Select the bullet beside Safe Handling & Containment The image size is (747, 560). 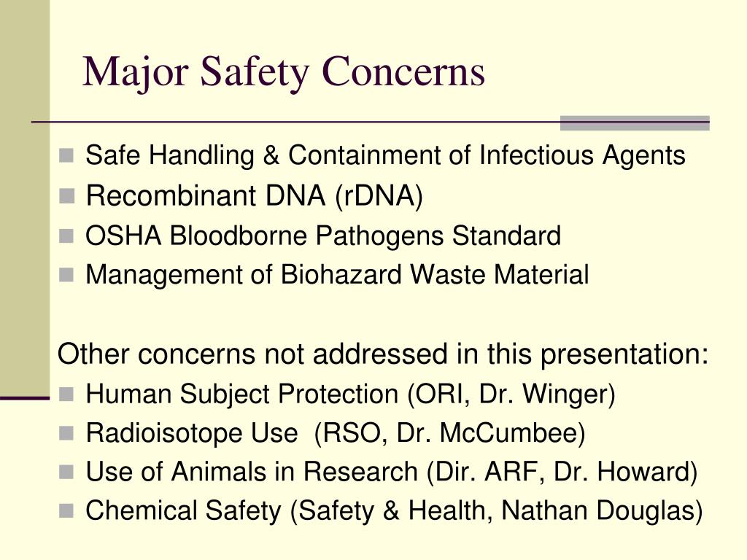coord(66,155)
